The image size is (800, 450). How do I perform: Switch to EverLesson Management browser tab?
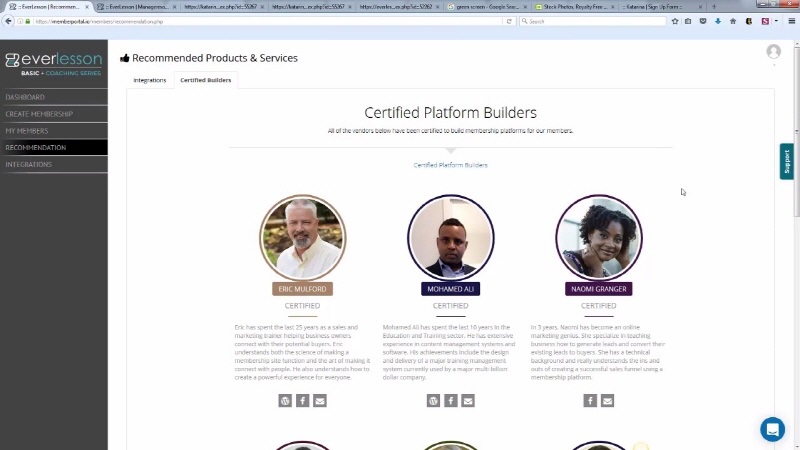pos(135,7)
